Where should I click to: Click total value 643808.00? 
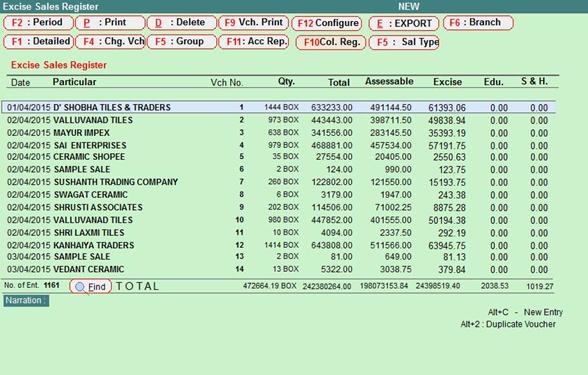(332, 246)
